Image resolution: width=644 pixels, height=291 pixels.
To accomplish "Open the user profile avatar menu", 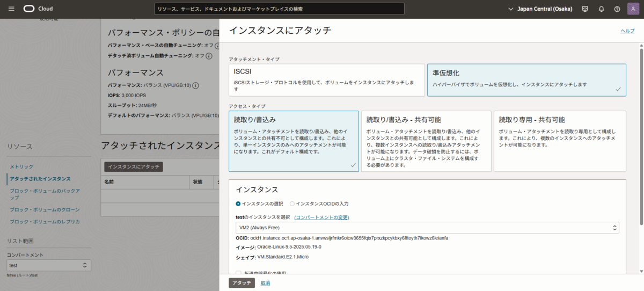I will [634, 9].
